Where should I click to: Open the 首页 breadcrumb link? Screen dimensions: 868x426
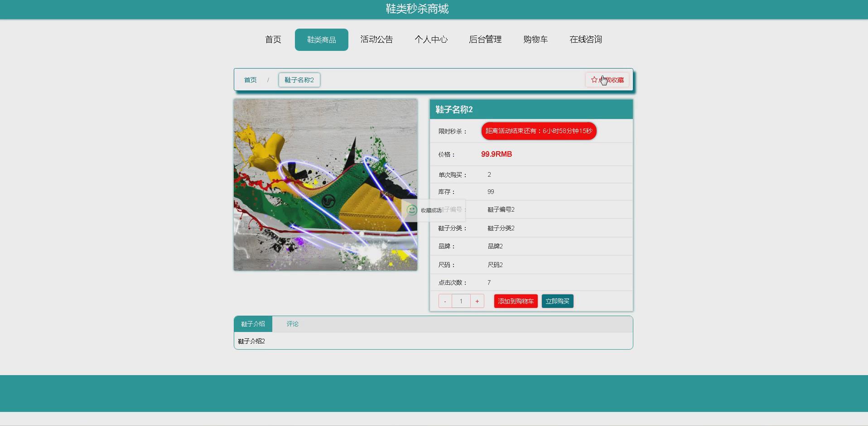(x=250, y=80)
